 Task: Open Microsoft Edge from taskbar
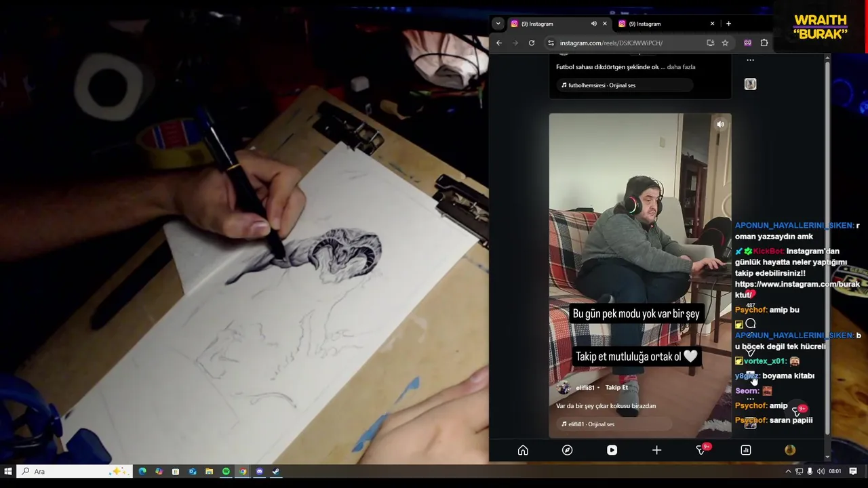coord(142,471)
